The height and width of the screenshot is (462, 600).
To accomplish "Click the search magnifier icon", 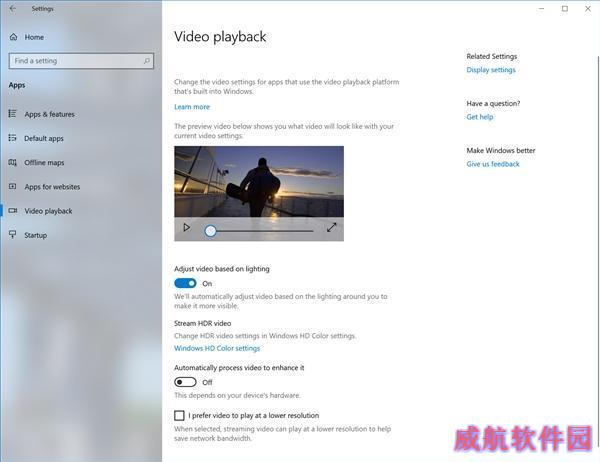I will pos(147,61).
